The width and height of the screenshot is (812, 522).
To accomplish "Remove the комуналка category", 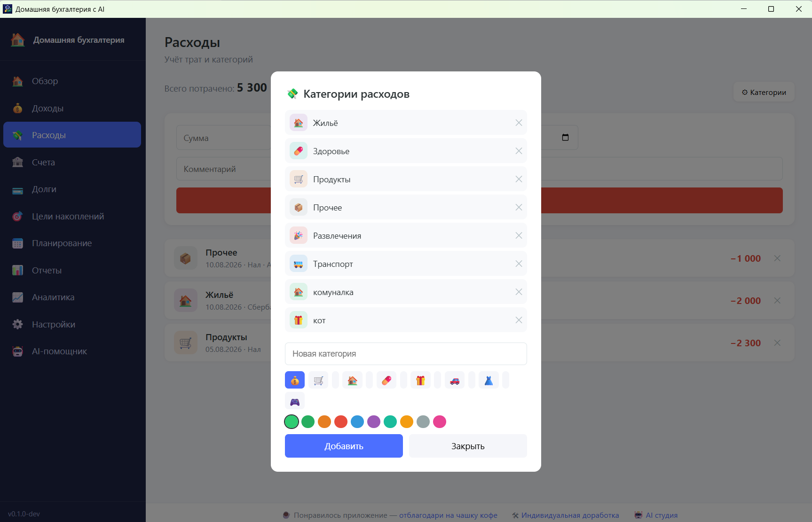I will (x=519, y=292).
